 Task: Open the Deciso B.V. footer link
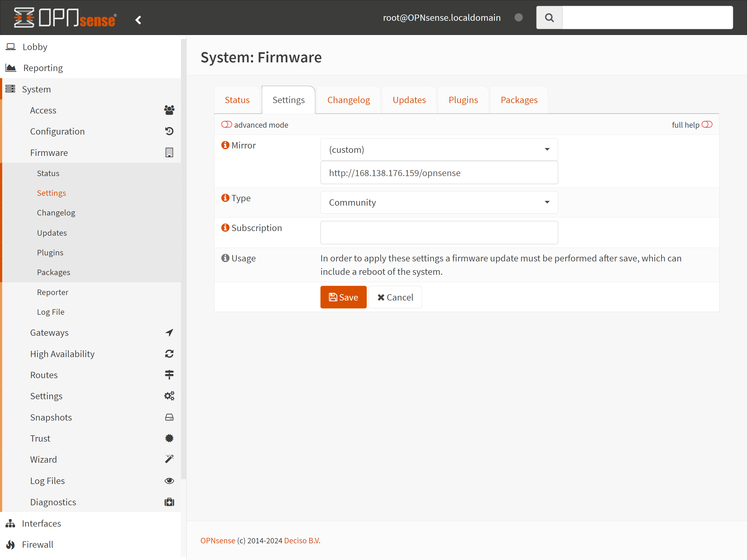(x=302, y=540)
